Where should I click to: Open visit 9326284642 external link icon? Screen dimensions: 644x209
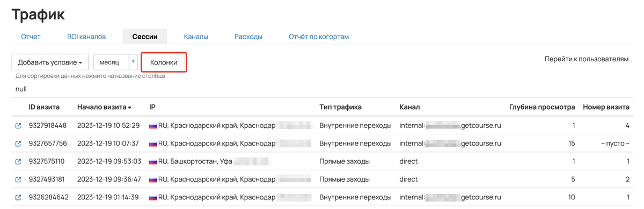coord(18,198)
